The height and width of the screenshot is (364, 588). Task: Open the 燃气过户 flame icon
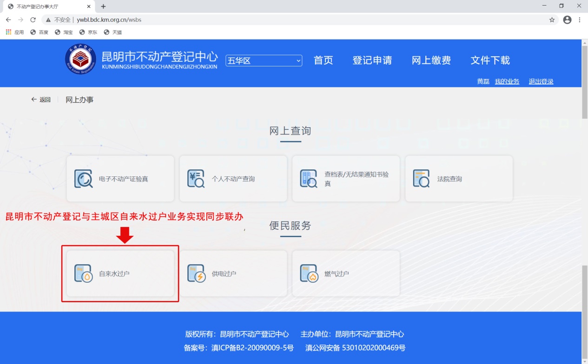coord(309,273)
